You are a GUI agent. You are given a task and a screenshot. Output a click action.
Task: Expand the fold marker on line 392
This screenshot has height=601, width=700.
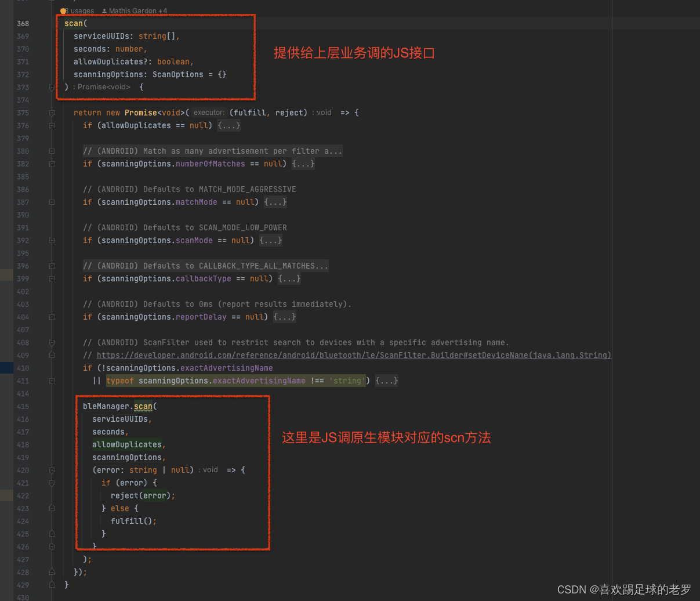(x=52, y=241)
